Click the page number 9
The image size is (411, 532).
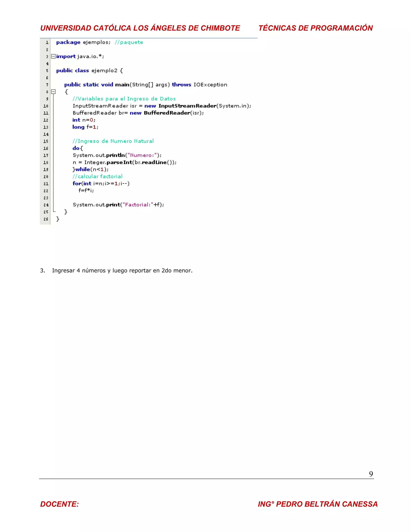pos(371,474)
